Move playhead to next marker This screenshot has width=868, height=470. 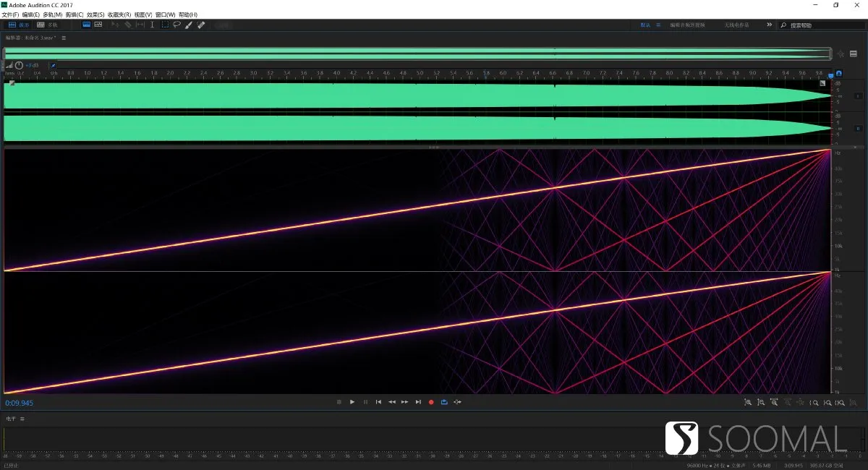pyautogui.click(x=418, y=401)
